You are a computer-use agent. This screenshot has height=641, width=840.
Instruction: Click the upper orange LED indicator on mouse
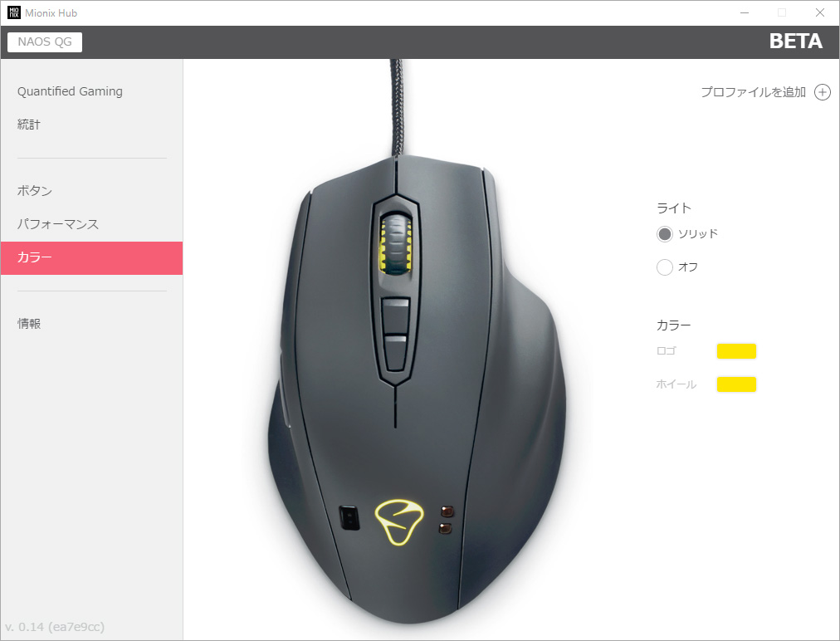pos(447,511)
